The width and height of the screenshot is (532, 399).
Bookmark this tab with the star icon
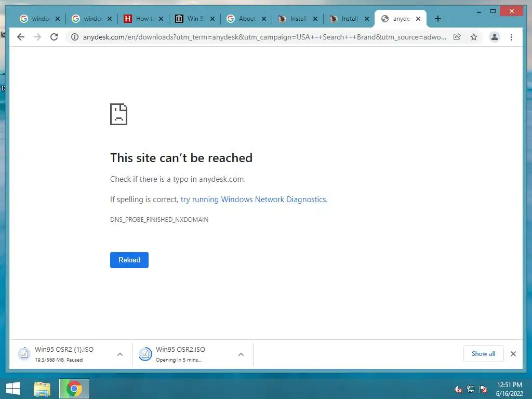474,37
